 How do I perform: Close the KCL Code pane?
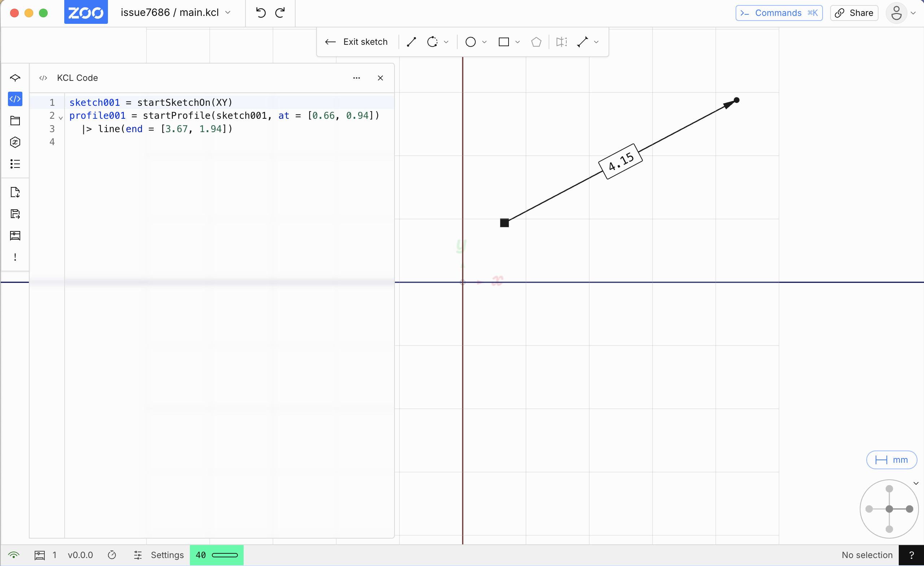click(x=380, y=78)
